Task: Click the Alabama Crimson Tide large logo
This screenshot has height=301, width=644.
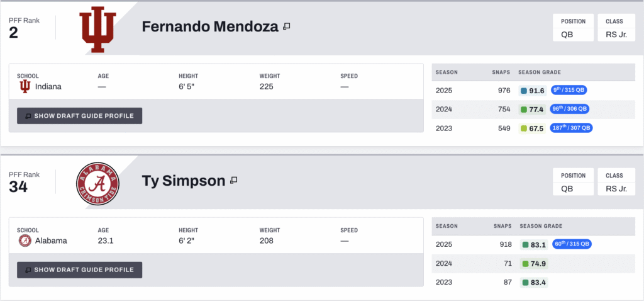Action: 97,183
